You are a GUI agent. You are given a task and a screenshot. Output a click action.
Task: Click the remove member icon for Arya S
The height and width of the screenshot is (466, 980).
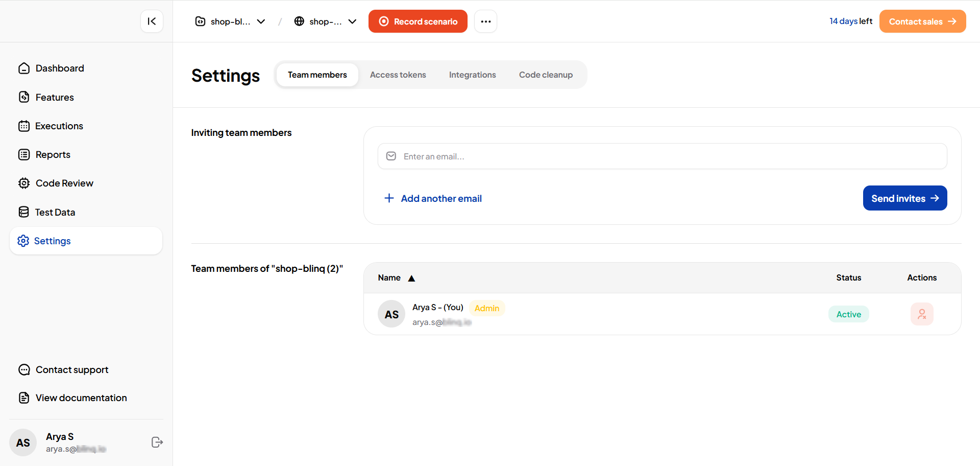click(x=921, y=314)
